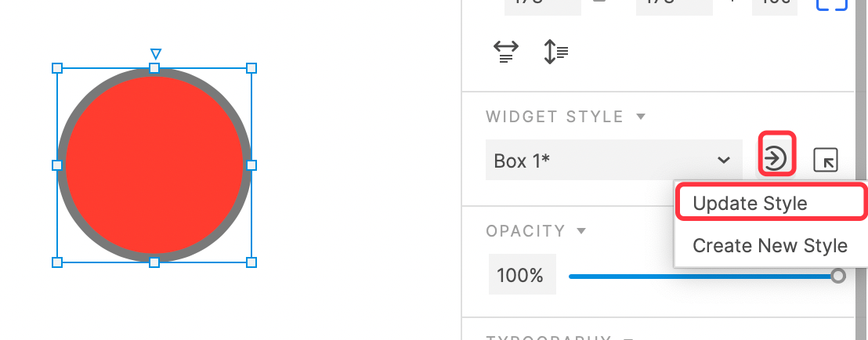Click the fit height to text icon

[x=555, y=52]
